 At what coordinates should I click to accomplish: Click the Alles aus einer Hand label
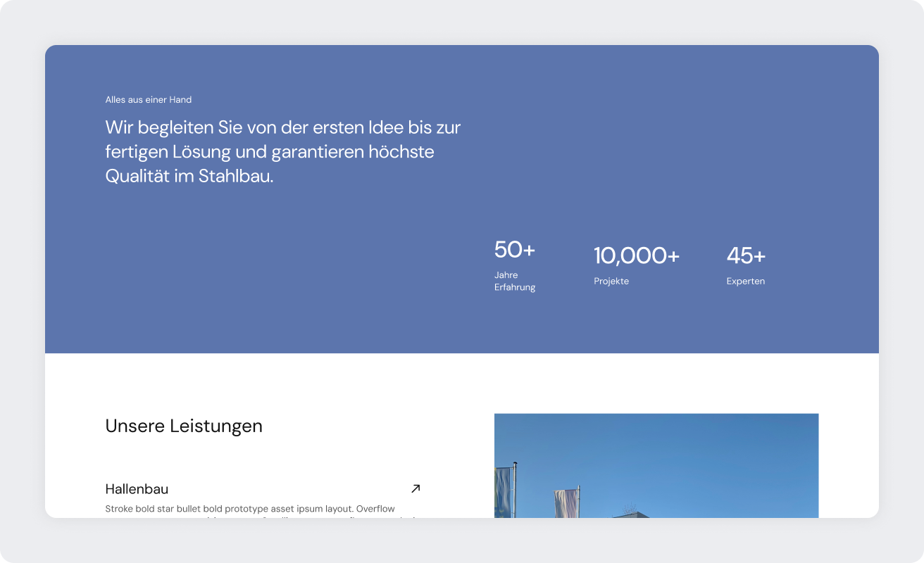point(148,99)
